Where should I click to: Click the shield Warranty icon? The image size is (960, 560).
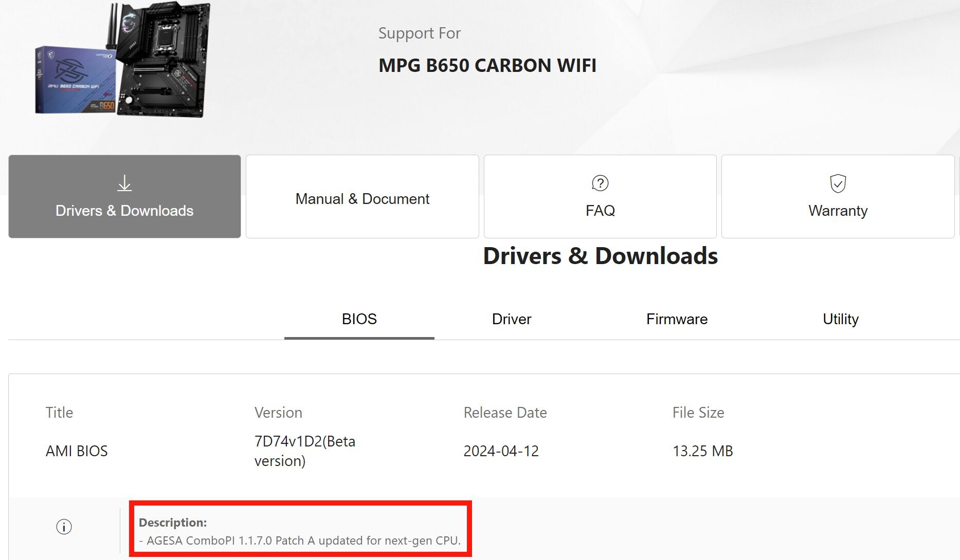coord(838,183)
